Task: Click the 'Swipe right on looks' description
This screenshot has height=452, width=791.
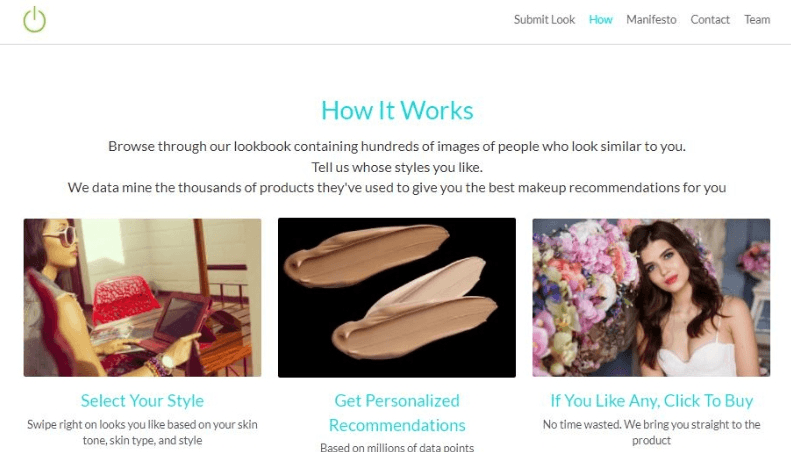Action: pos(142,432)
